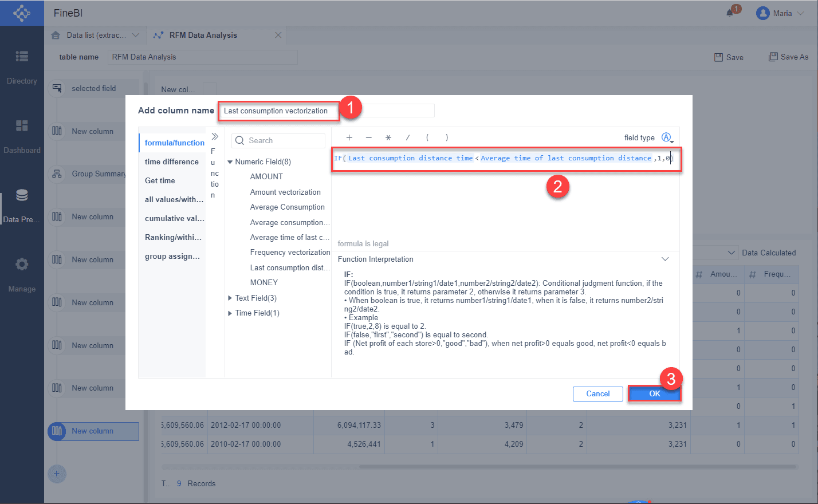Click the add step plus icon
Screen dimensions: 818x504
(56, 474)
